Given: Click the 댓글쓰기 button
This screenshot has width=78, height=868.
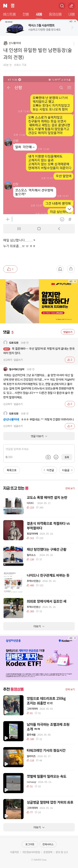Looking at the screenshot, I should [x=67, y=332].
